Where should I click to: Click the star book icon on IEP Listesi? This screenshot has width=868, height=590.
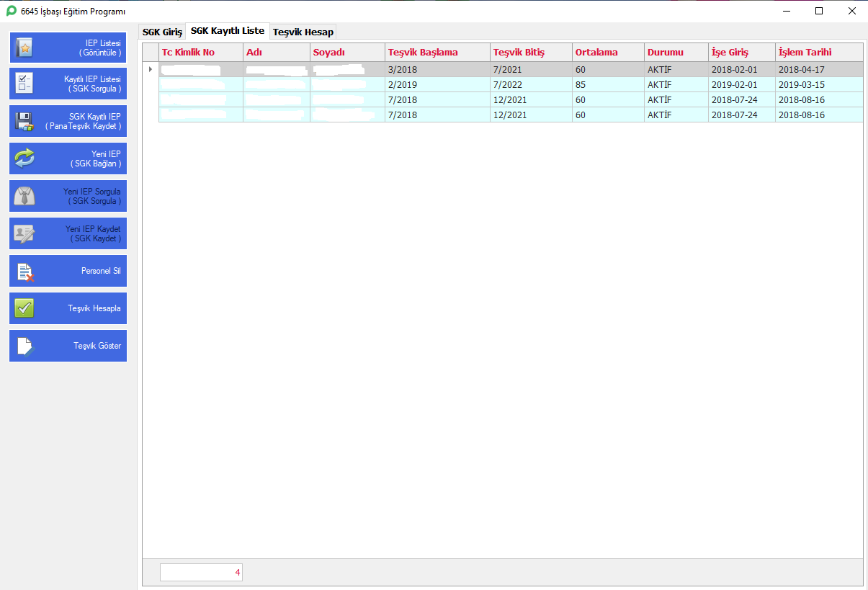coord(24,48)
